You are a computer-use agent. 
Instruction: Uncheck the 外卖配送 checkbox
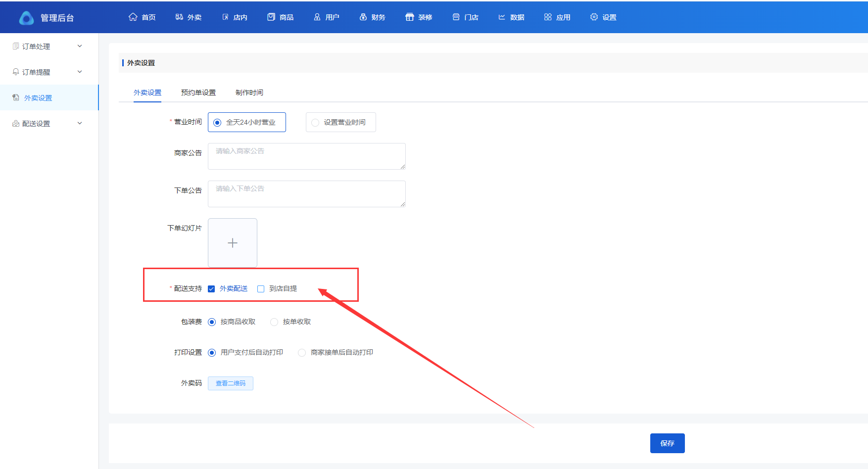click(211, 289)
